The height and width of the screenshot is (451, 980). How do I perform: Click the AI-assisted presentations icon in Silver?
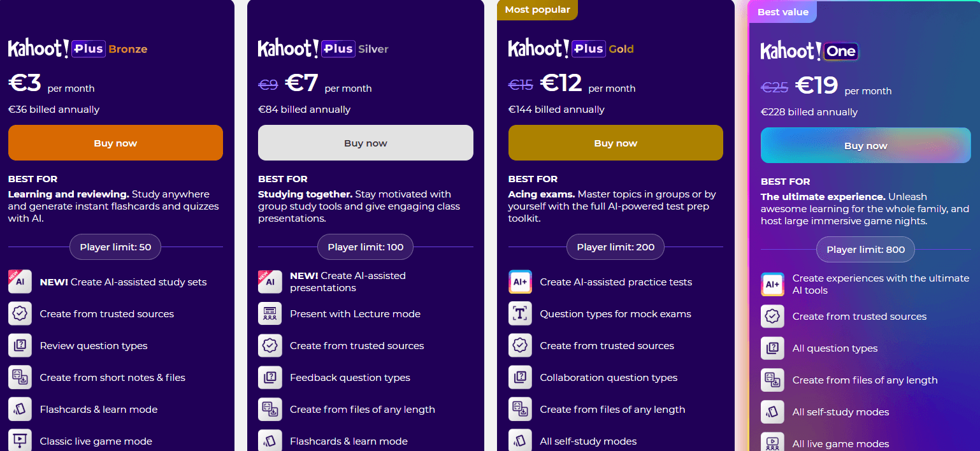pos(269,282)
